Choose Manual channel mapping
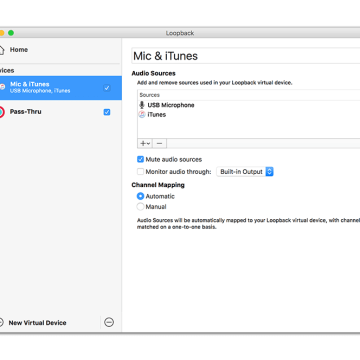The height and width of the screenshot is (360, 360). 140,207
